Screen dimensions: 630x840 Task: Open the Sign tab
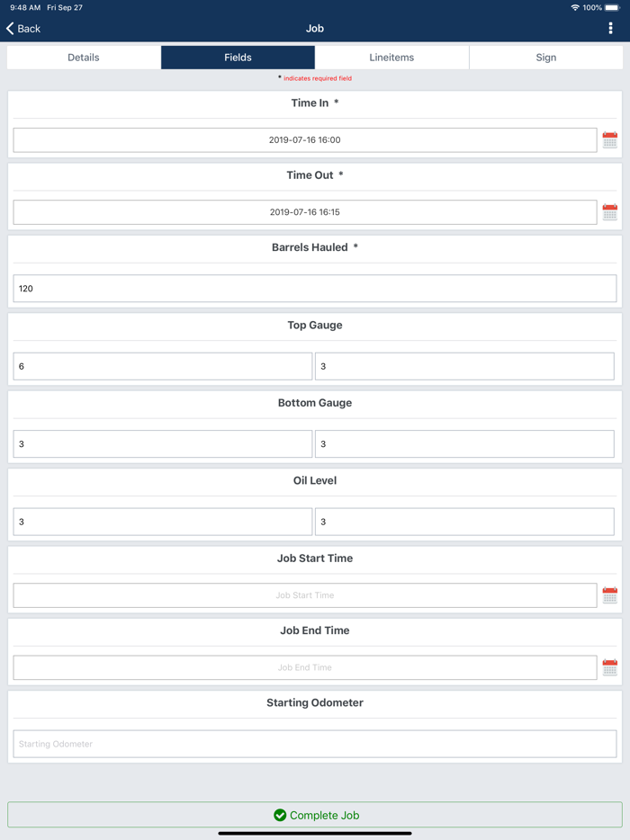545,57
